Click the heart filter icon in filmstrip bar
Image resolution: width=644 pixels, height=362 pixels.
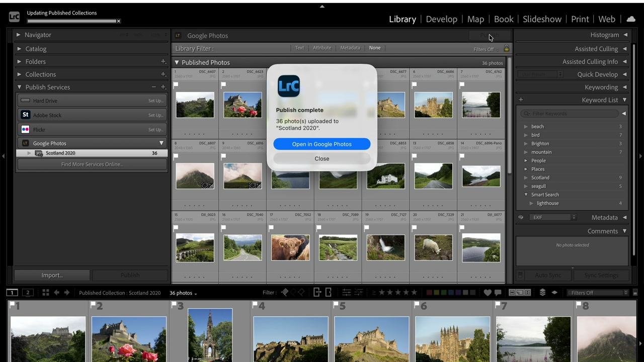click(488, 293)
